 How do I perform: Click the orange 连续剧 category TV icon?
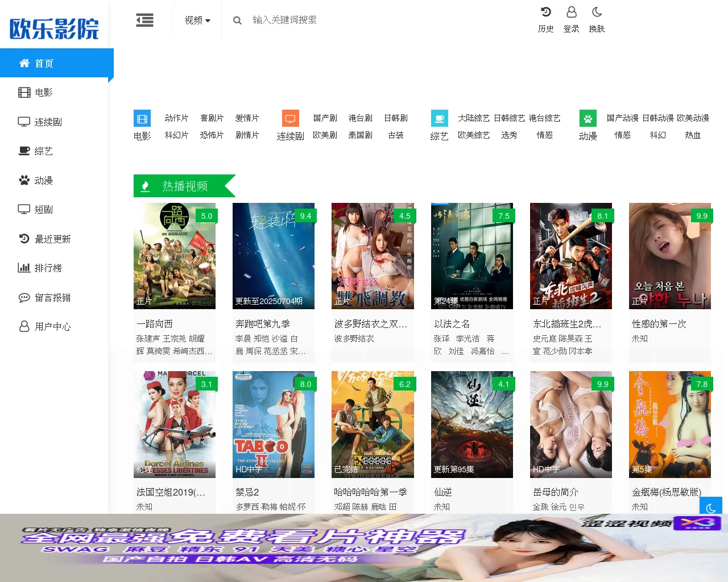[290, 118]
